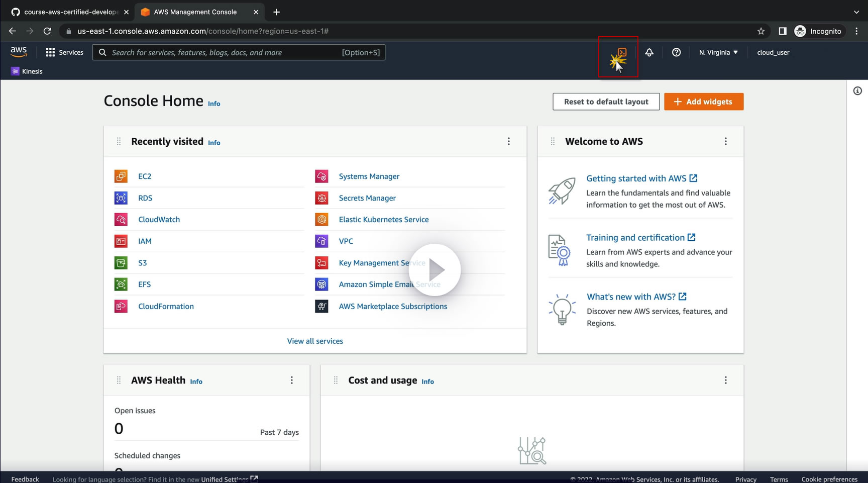Go back in browser history
Viewport: 868px width, 483px height.
[13, 31]
